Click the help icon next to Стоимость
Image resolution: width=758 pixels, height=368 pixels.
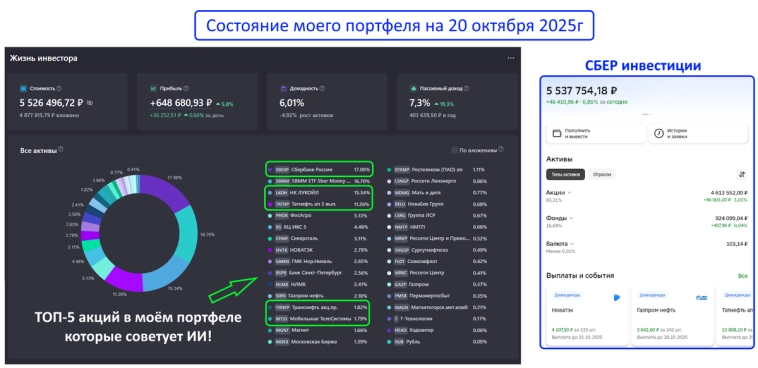pyautogui.click(x=59, y=88)
